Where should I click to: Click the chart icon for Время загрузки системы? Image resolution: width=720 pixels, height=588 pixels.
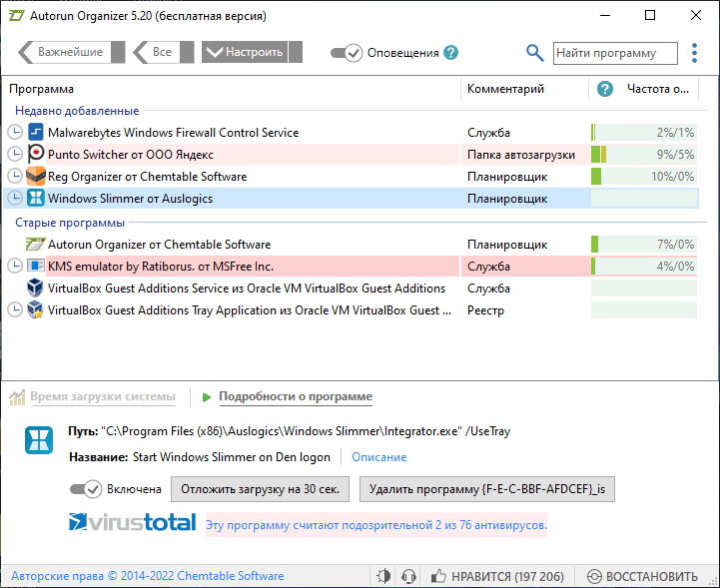(x=17, y=397)
